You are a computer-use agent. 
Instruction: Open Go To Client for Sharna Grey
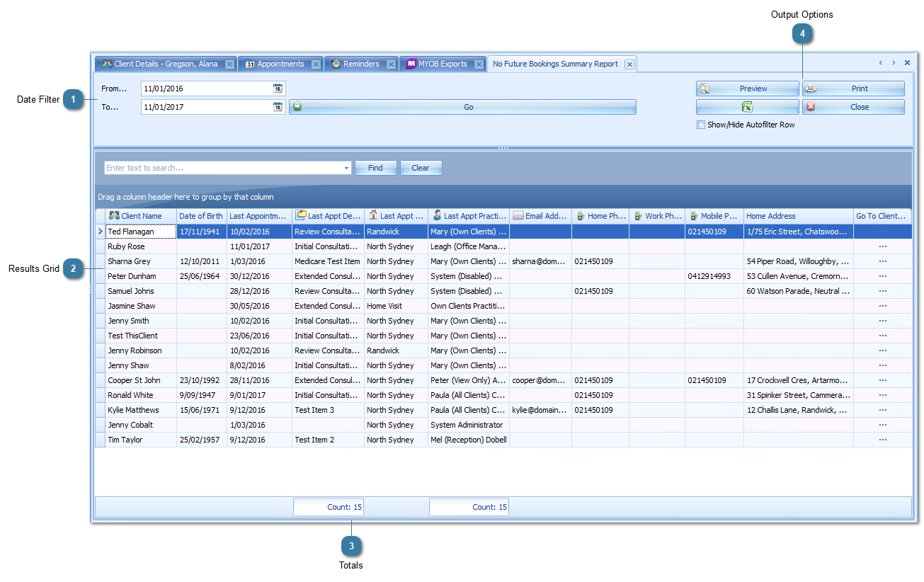[882, 261]
